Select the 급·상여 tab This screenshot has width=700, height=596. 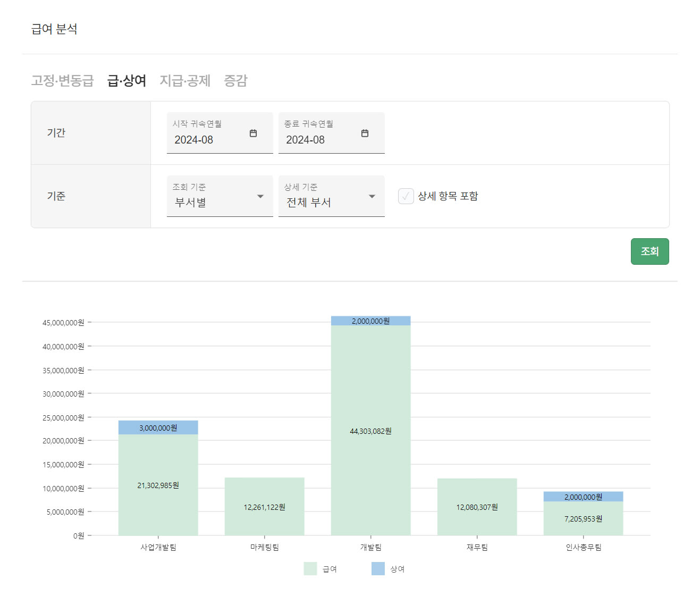(127, 80)
